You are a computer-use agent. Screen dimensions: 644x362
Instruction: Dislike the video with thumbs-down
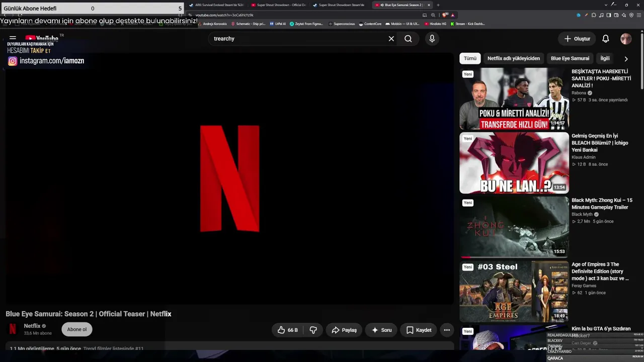(x=313, y=330)
